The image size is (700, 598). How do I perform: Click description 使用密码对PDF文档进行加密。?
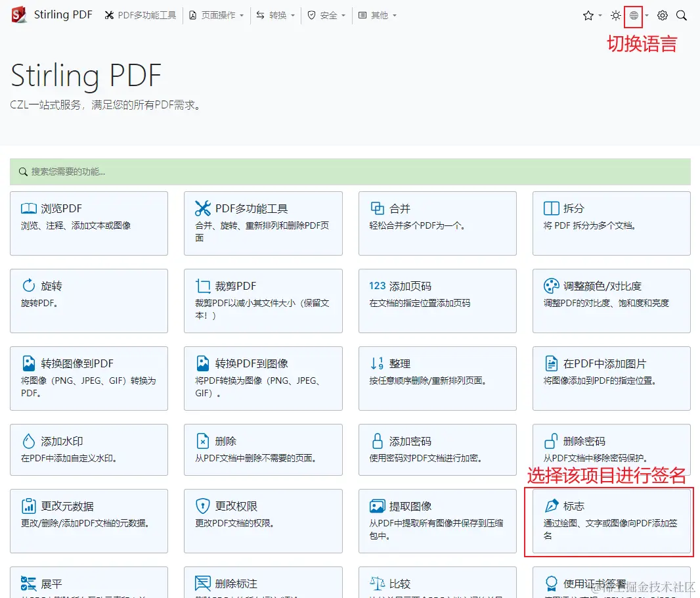pos(426,458)
